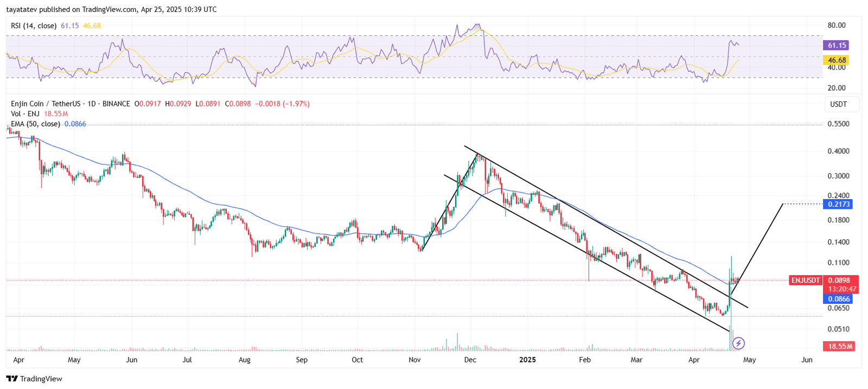
Task: Click the 0.0898 current price label
Action: point(838,280)
